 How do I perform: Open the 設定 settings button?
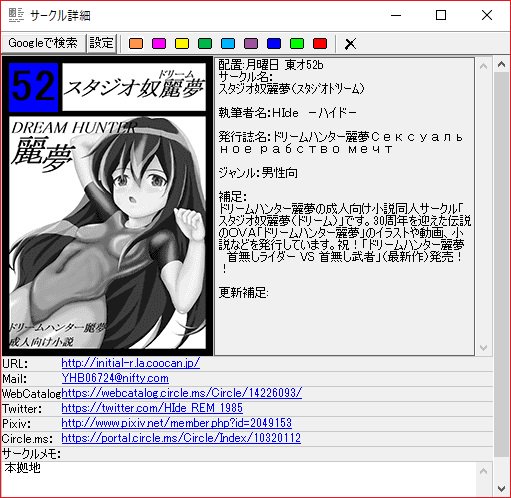101,43
